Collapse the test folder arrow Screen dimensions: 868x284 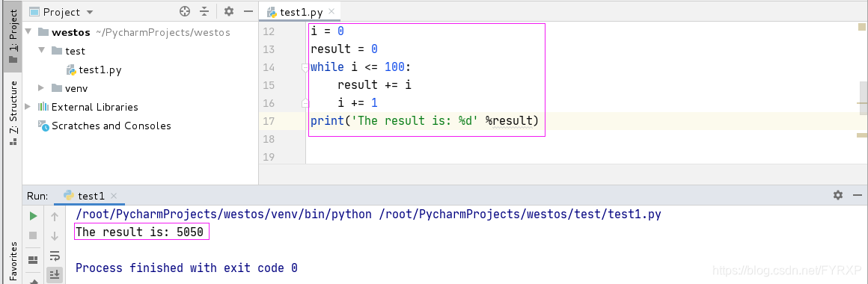coord(41,51)
